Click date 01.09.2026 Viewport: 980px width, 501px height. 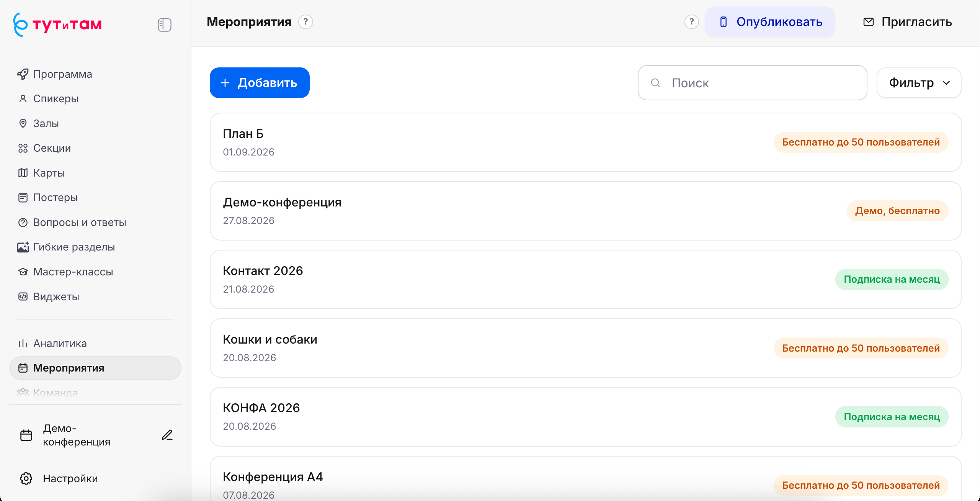pyautogui.click(x=248, y=152)
